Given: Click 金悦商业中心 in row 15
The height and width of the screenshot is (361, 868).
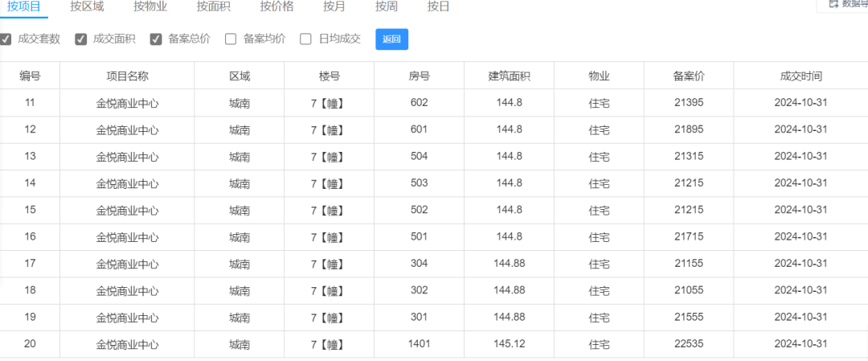Looking at the screenshot, I should tap(127, 211).
